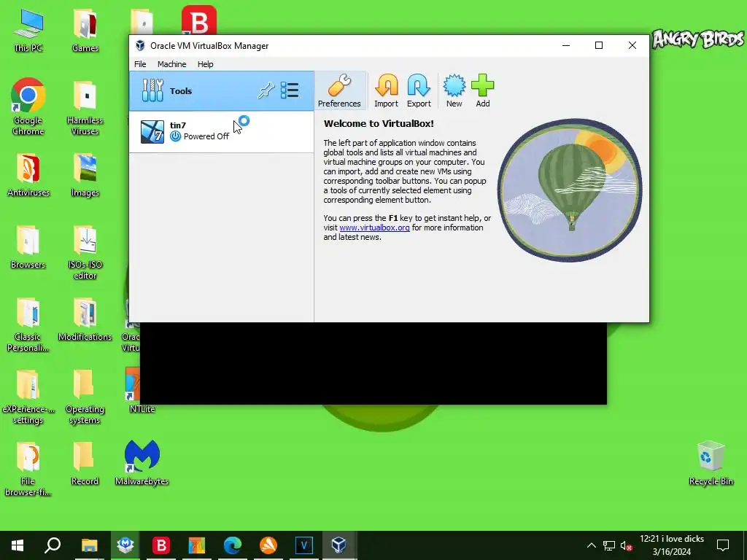Open the Browsers folder
This screenshot has width=747, height=560.
point(28,246)
